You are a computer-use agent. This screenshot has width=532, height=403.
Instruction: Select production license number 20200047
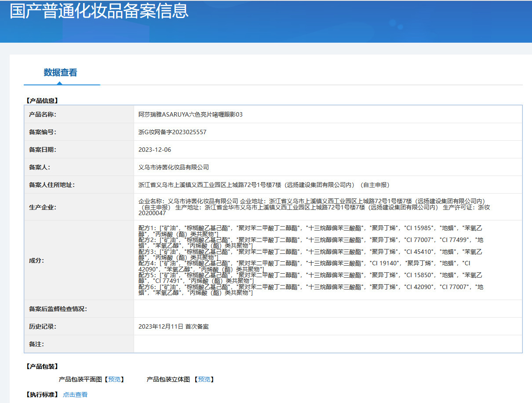tap(152, 213)
